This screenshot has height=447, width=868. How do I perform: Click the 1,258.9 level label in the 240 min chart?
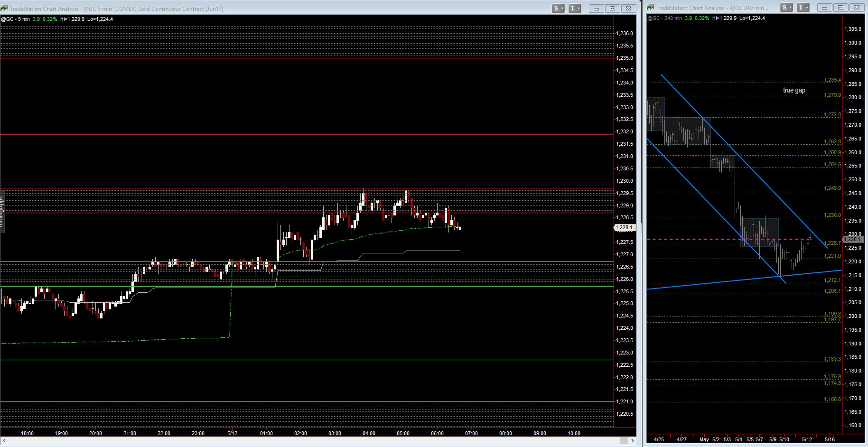coord(832,153)
